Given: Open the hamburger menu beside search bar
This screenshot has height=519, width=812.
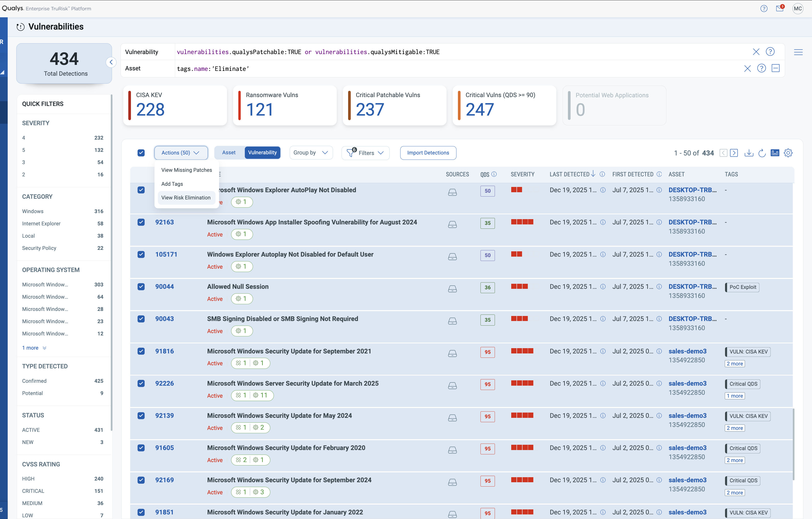Looking at the screenshot, I should click(x=798, y=52).
